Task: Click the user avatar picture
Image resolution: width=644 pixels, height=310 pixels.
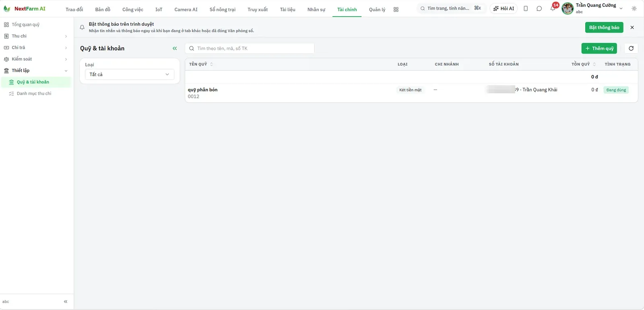Action: point(568,8)
